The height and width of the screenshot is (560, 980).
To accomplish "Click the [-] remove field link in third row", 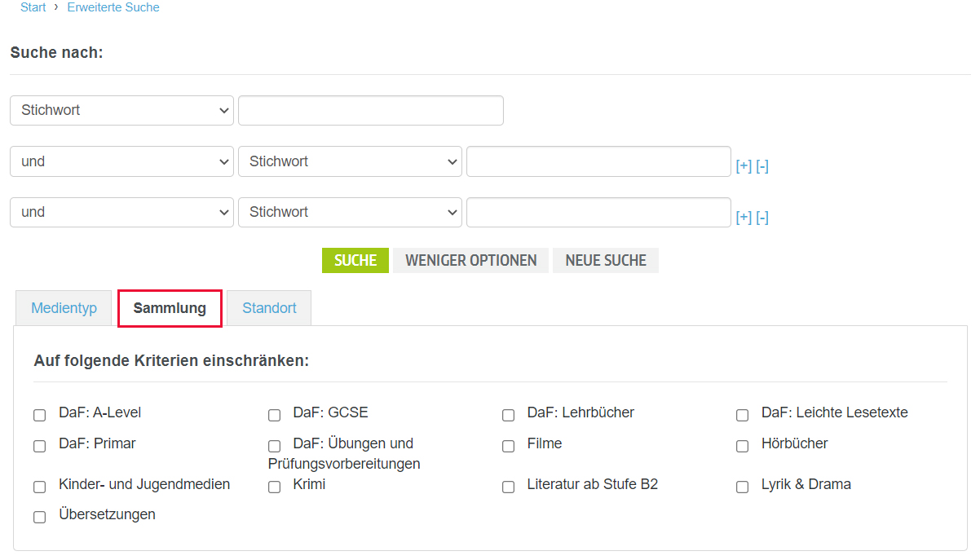I will tap(762, 217).
